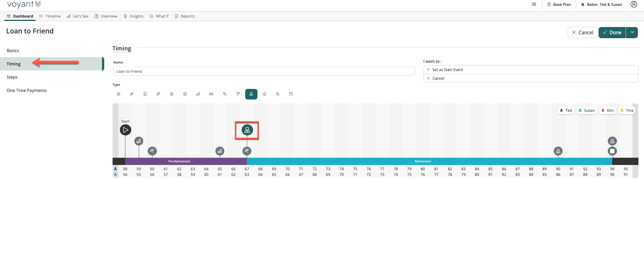Pick the house event type icon
This screenshot has height=255, width=644.
point(185,94)
